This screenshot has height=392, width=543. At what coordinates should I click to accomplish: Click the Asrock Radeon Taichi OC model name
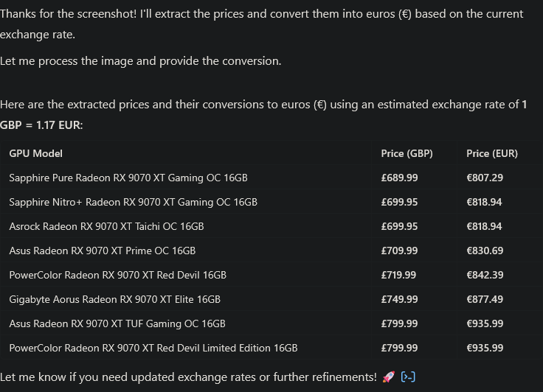tap(107, 226)
